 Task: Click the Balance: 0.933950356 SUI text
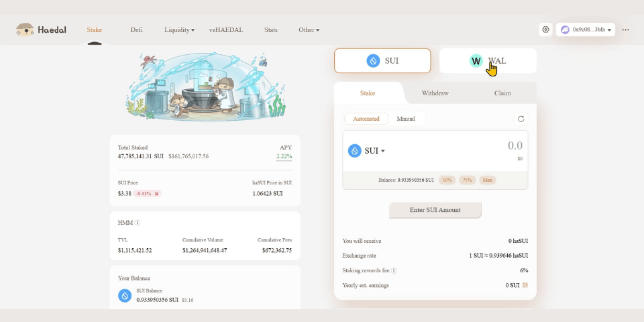[x=406, y=180]
